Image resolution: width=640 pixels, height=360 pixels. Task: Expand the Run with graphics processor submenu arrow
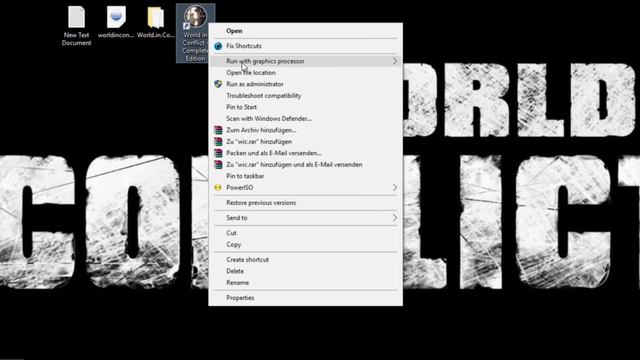pyautogui.click(x=395, y=61)
